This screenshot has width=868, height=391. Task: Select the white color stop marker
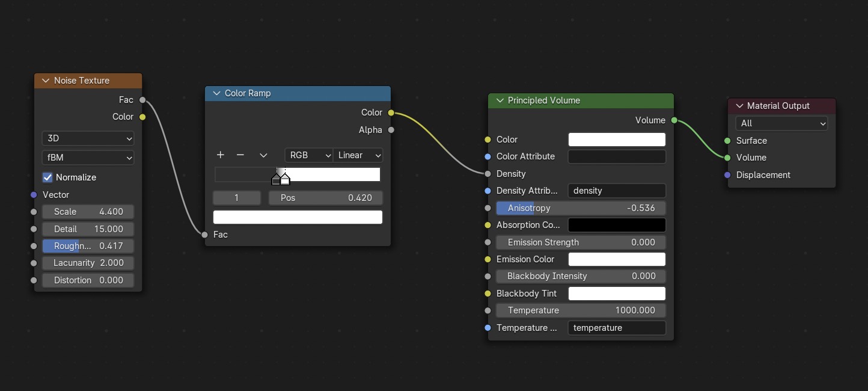point(285,179)
